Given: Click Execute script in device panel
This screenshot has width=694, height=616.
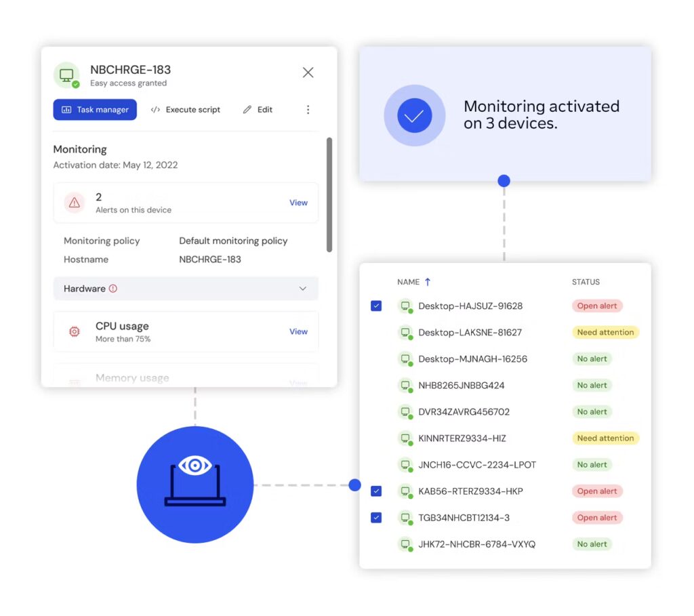Looking at the screenshot, I should pos(186,109).
